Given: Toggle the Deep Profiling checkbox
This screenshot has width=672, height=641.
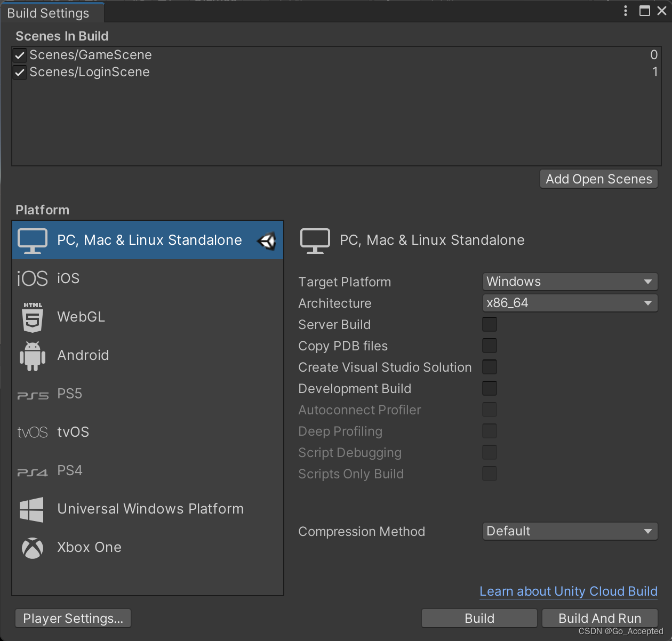Looking at the screenshot, I should pyautogui.click(x=490, y=431).
